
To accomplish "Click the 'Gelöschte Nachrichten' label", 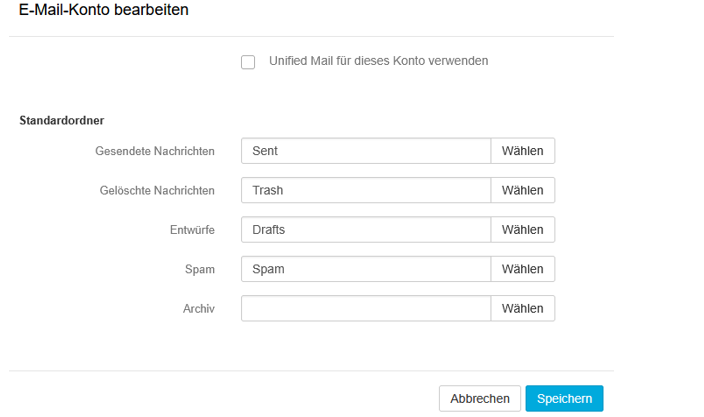I will click(157, 190).
